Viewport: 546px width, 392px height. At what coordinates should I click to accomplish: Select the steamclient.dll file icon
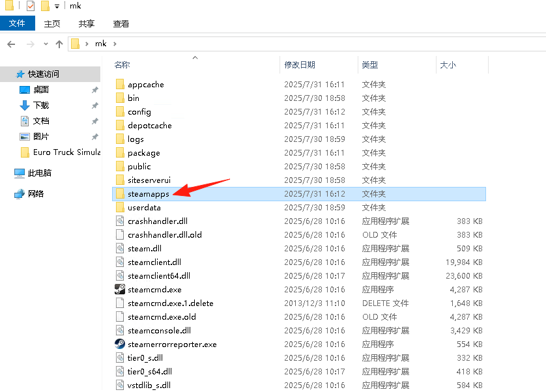120,262
